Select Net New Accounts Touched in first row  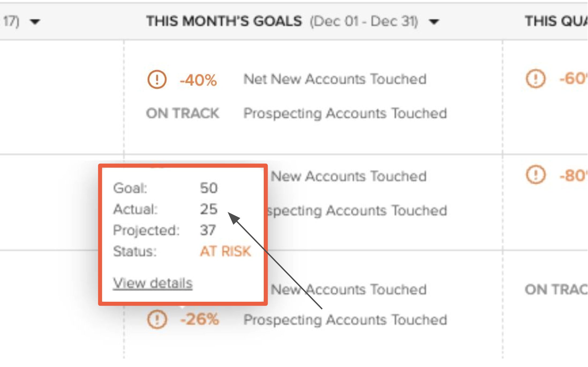click(x=335, y=79)
